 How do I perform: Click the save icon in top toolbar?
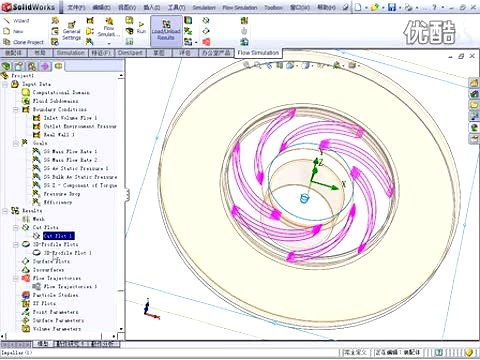point(392,7)
